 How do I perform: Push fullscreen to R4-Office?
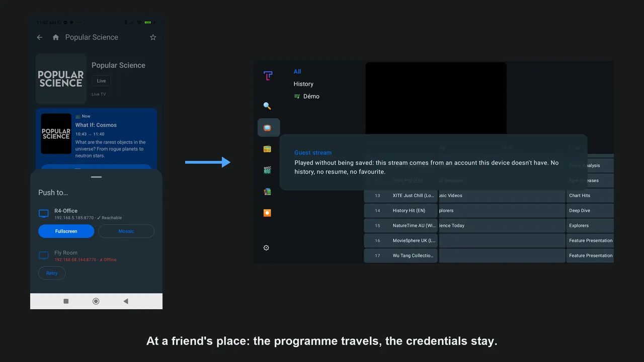click(x=66, y=231)
